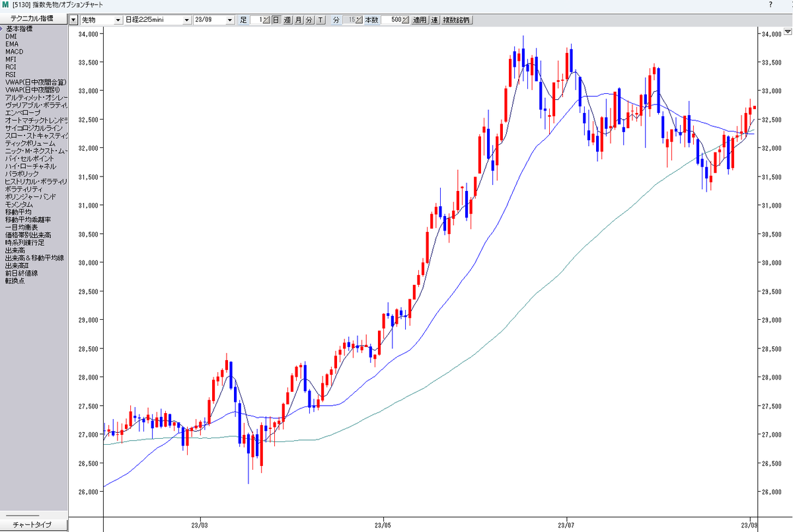Screen dimensions: 793x532
Task: Select 一目均衡表 indicator
Action: 21,227
